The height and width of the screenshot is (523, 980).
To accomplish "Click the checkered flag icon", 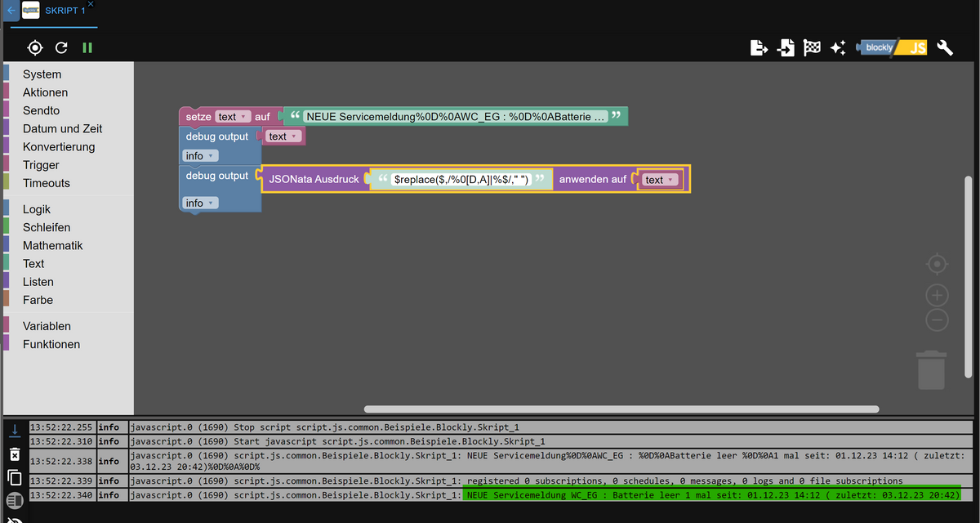I will (812, 47).
